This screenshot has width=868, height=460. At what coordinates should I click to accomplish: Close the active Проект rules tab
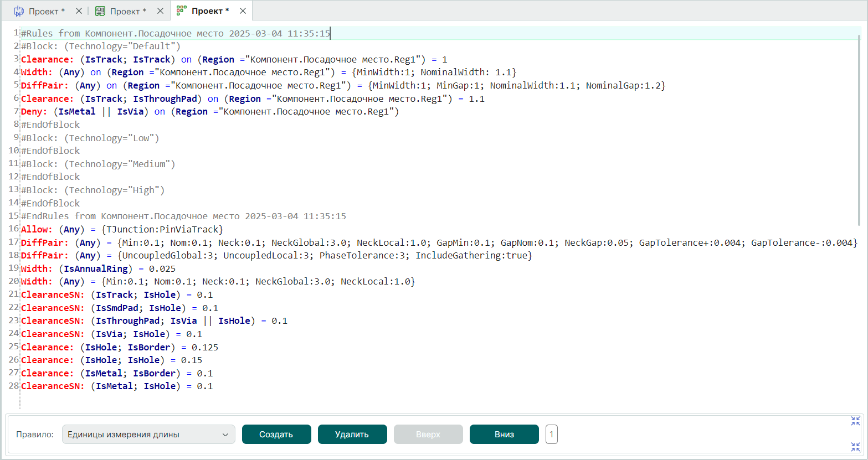pos(243,11)
